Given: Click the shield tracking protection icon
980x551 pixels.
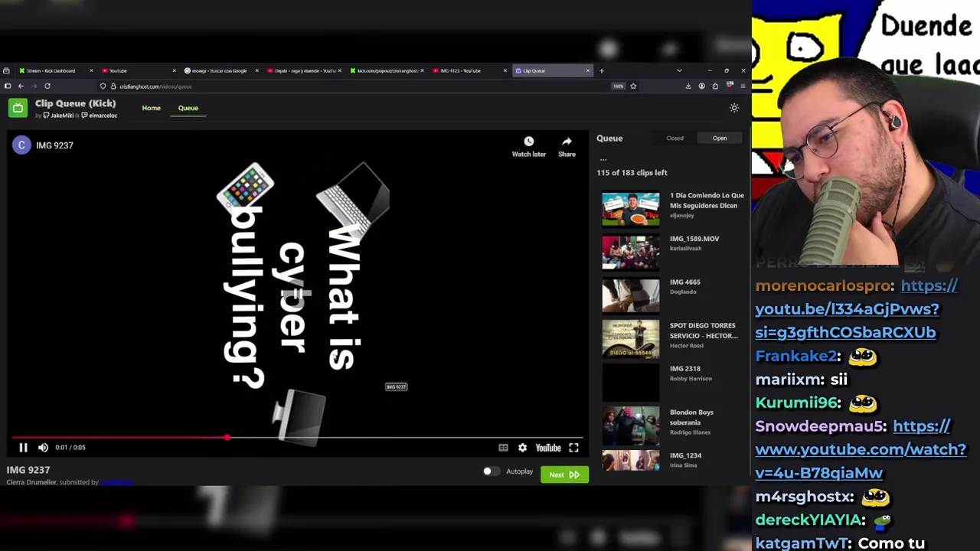Looking at the screenshot, I should (x=103, y=86).
